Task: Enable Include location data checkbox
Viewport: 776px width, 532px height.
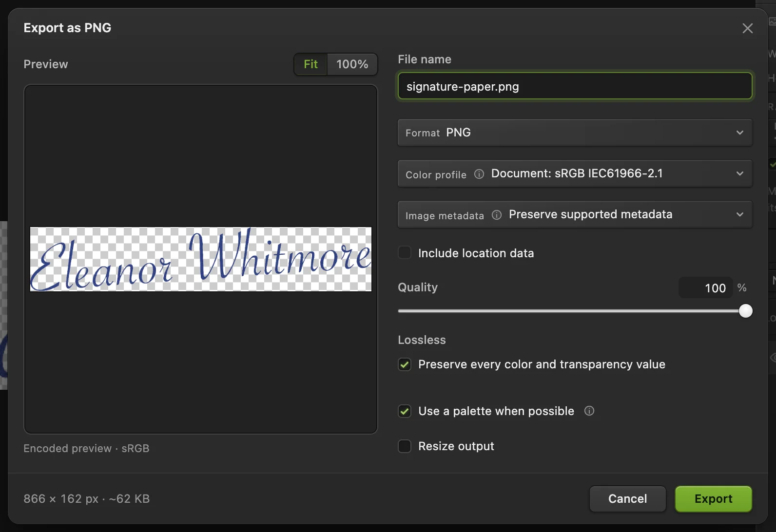Action: coord(405,252)
